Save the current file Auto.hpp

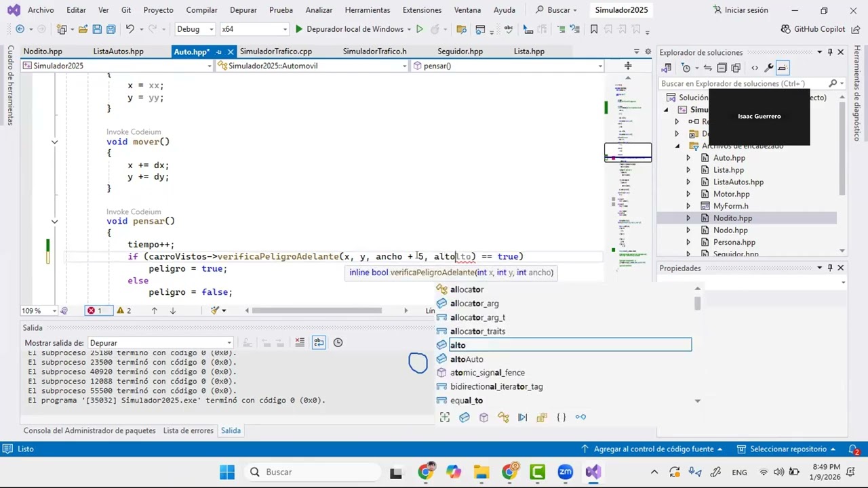tap(97, 29)
